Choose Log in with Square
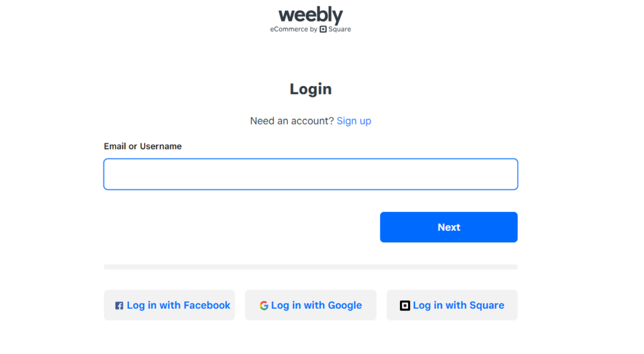 pyautogui.click(x=452, y=305)
